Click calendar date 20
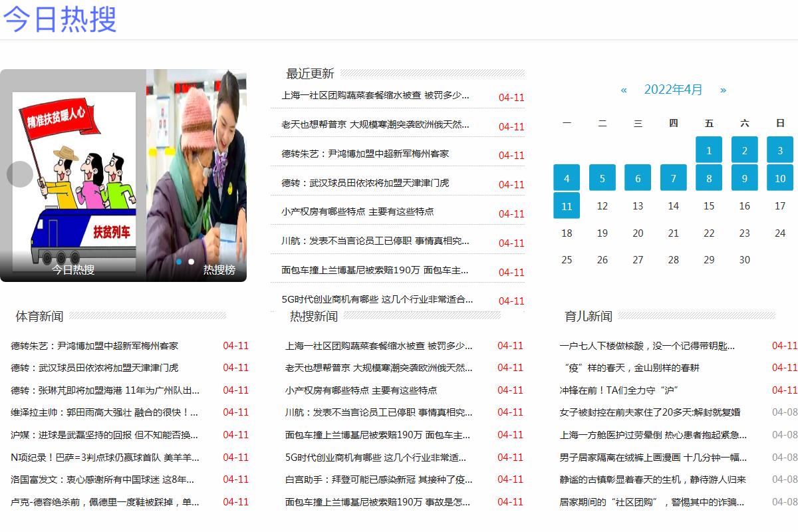798x532 pixels. pos(638,233)
